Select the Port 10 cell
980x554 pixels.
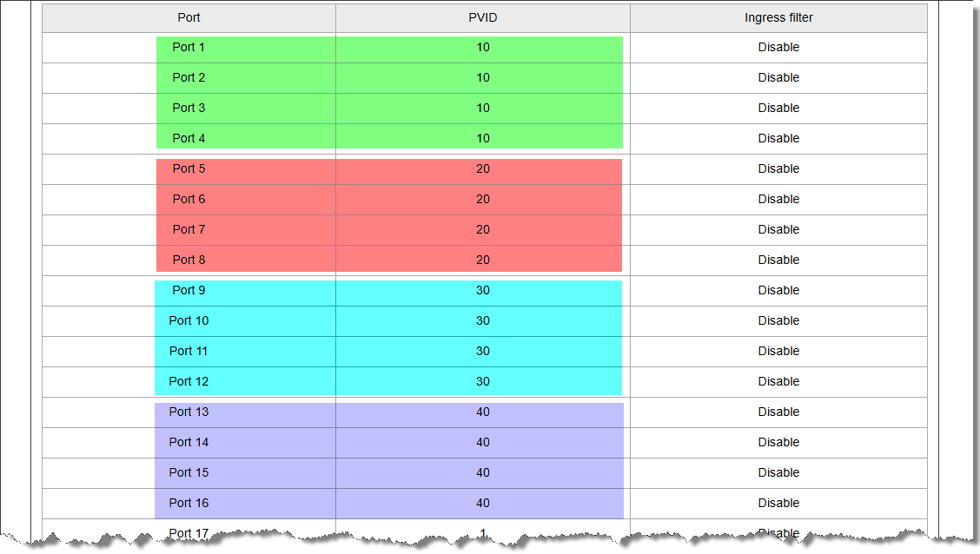pos(189,321)
